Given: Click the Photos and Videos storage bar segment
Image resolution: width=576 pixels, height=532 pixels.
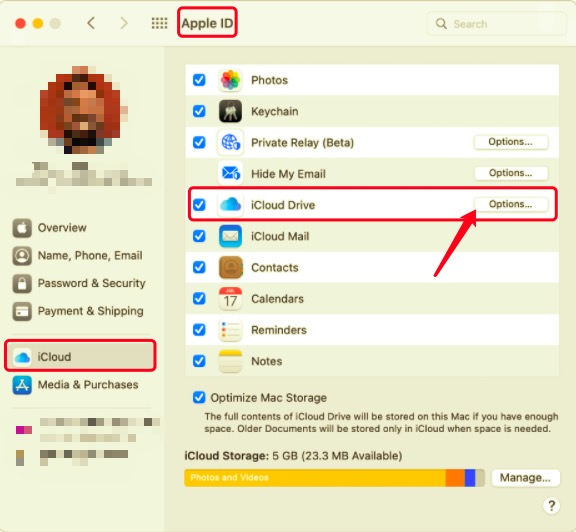Looking at the screenshot, I should click(x=315, y=478).
